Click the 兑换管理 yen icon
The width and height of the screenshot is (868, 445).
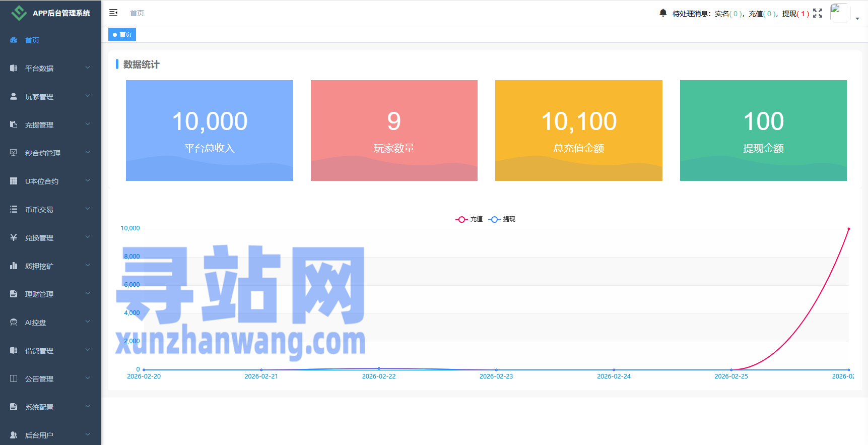(14, 237)
